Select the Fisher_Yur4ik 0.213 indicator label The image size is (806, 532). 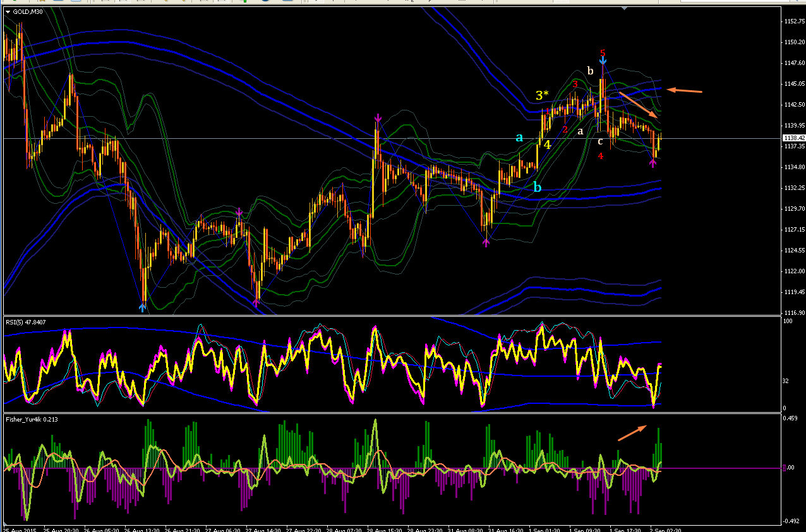(x=30, y=418)
